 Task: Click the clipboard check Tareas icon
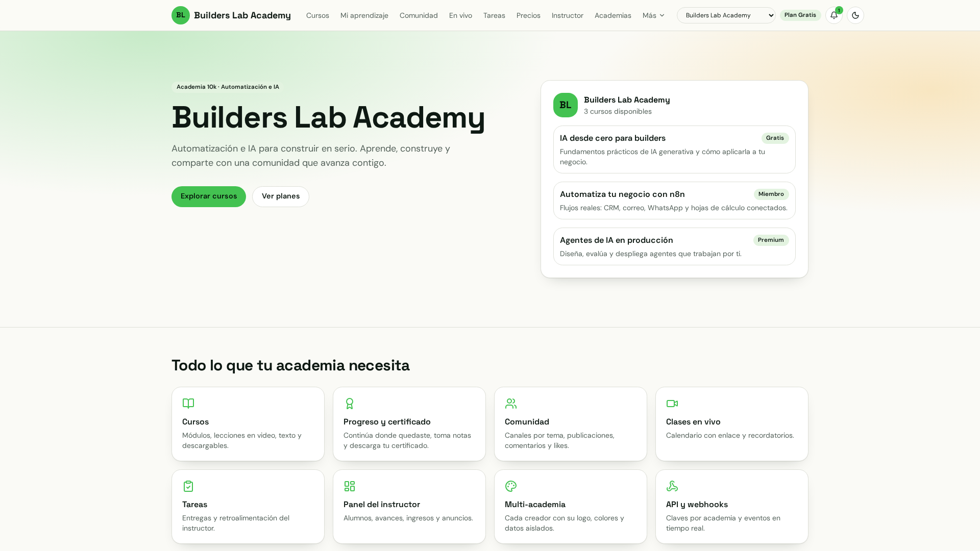188,486
